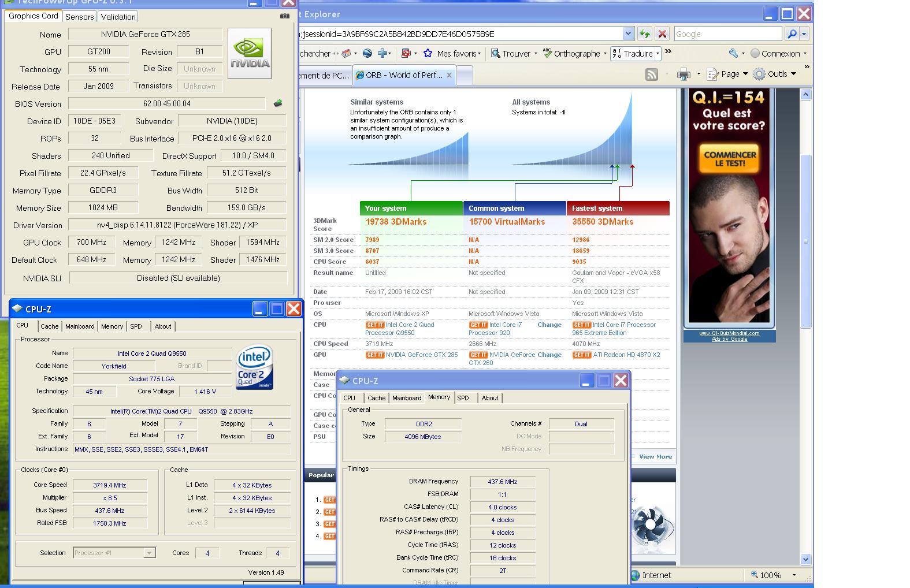This screenshot has width=910, height=588.
Task: Open the Mes favoris dropdown
Action: click(x=480, y=54)
